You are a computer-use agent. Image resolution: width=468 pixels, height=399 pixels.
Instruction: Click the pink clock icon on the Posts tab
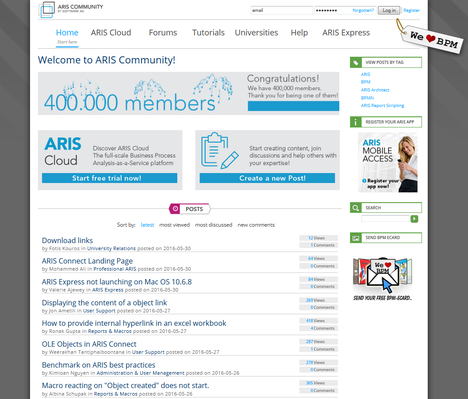[175, 209]
